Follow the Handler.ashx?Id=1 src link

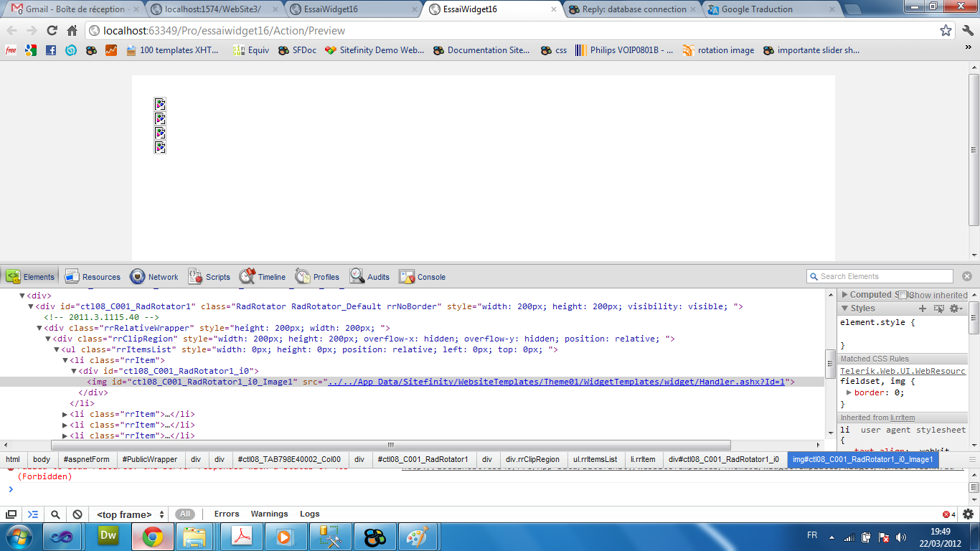point(558,382)
